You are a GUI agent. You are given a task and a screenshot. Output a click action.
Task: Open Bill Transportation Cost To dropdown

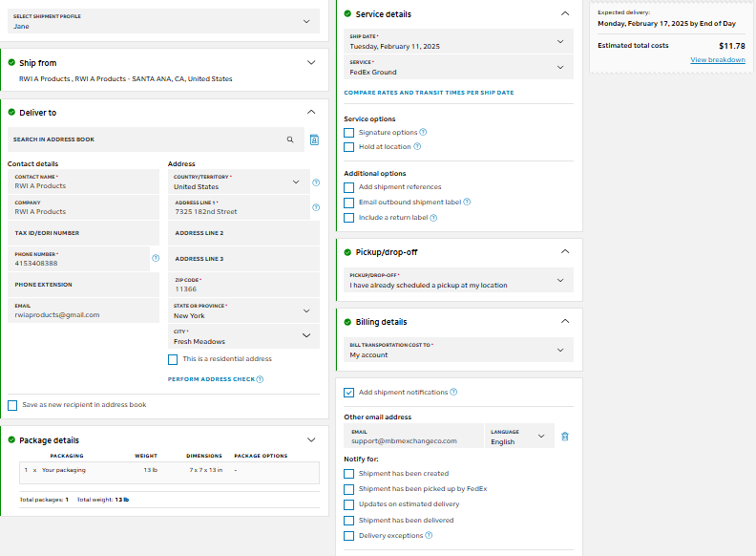(x=458, y=350)
